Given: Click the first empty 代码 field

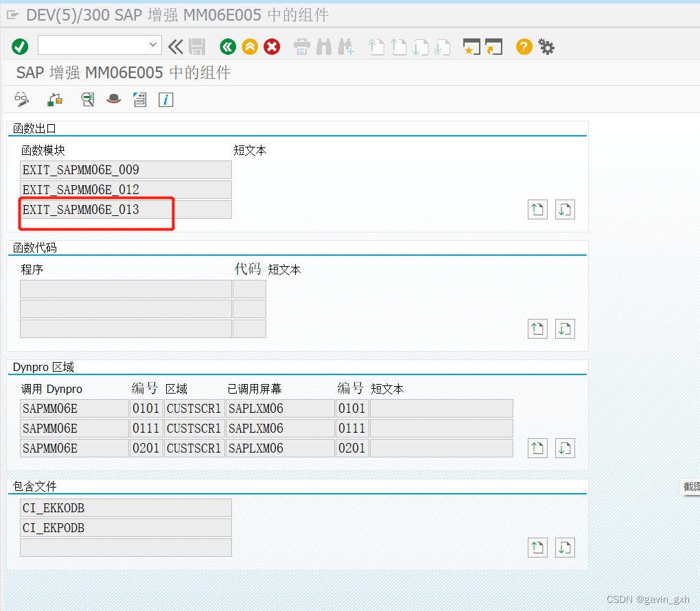Looking at the screenshot, I should [250, 289].
